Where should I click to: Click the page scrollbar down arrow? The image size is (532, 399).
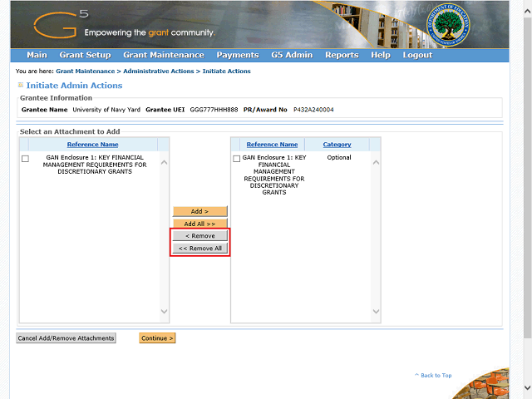pyautogui.click(x=528, y=388)
